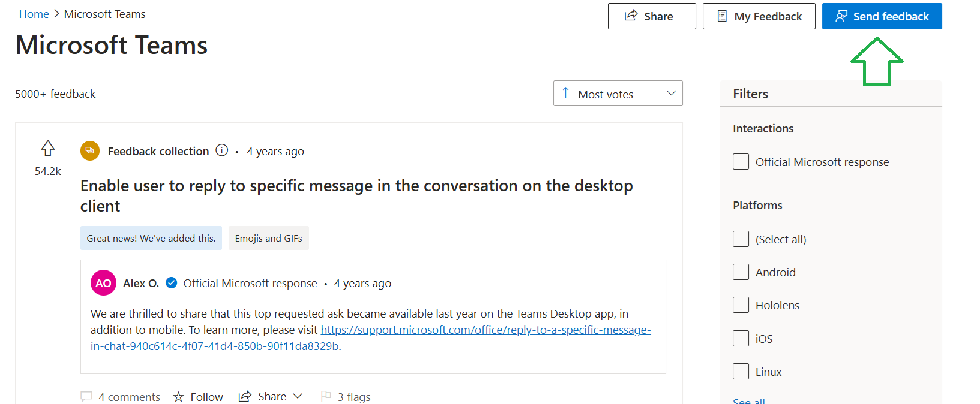Upvote the reply-to-specific-message feedback
This screenshot has height=404, width=980.
pos(48,148)
